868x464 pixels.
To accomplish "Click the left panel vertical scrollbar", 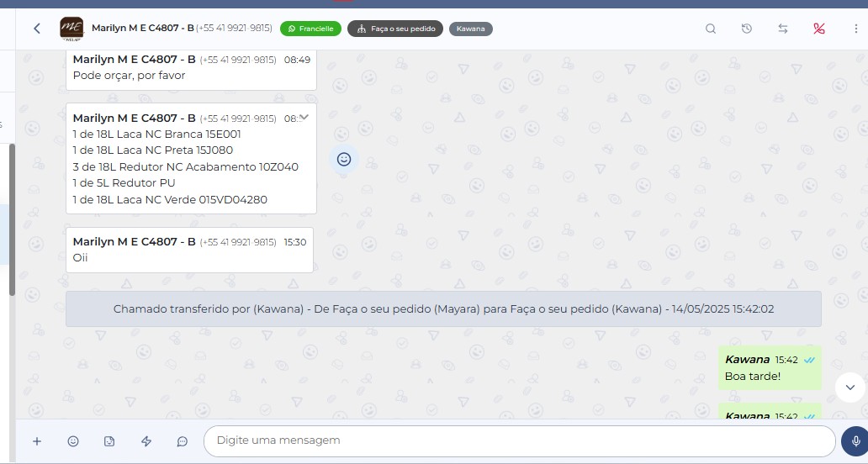I will pyautogui.click(x=12, y=219).
